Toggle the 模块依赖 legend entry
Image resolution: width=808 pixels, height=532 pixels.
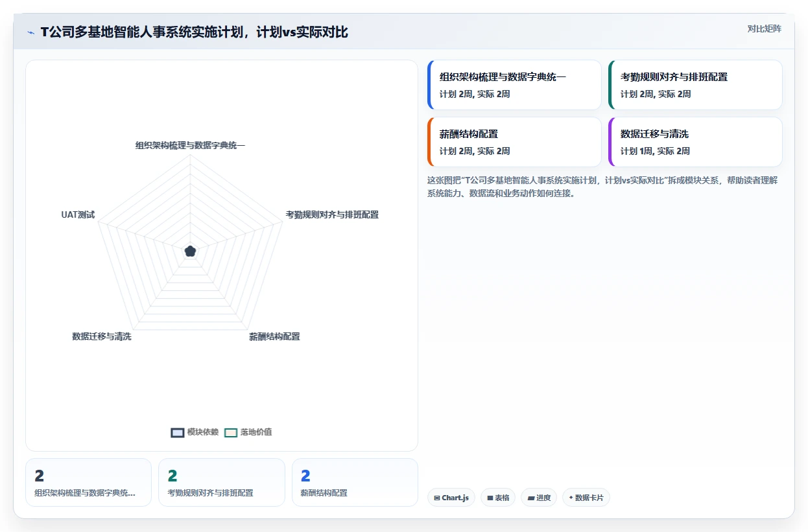click(195, 432)
